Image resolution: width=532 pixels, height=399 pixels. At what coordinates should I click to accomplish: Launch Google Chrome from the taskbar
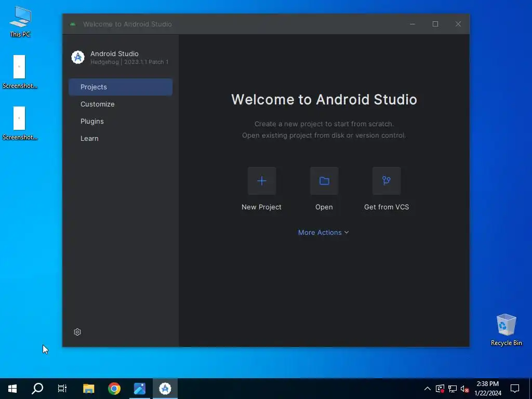(114, 389)
